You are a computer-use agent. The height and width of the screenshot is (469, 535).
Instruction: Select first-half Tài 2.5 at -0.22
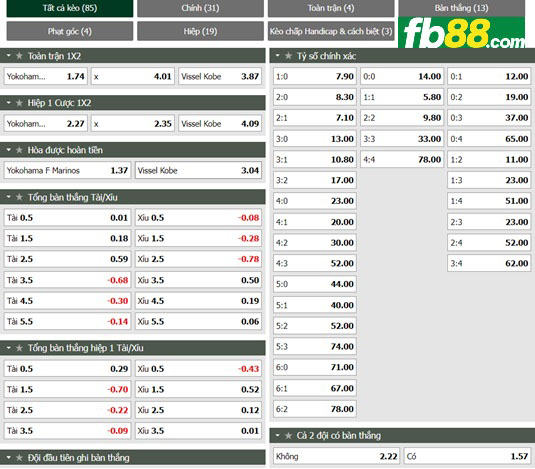point(67,410)
